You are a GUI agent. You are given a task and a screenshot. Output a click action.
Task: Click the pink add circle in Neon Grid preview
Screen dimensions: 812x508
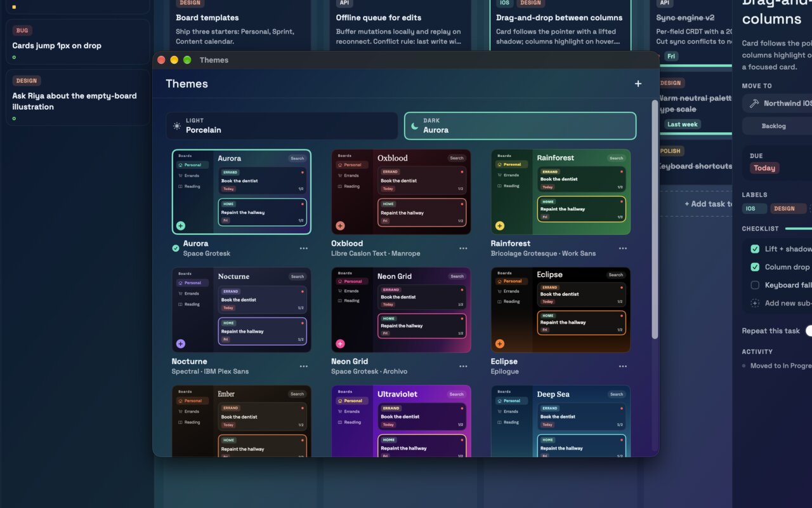[340, 344]
